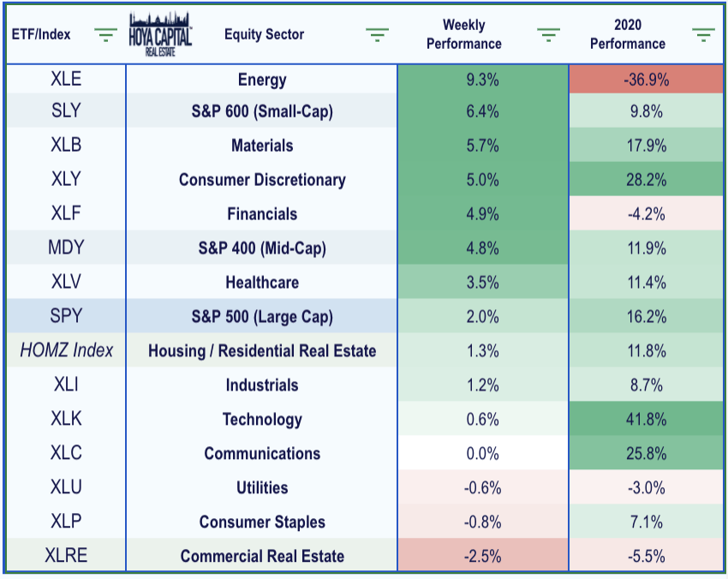The width and height of the screenshot is (728, 579).
Task: Select the 2020 Performance column header
Action: pyautogui.click(x=628, y=34)
